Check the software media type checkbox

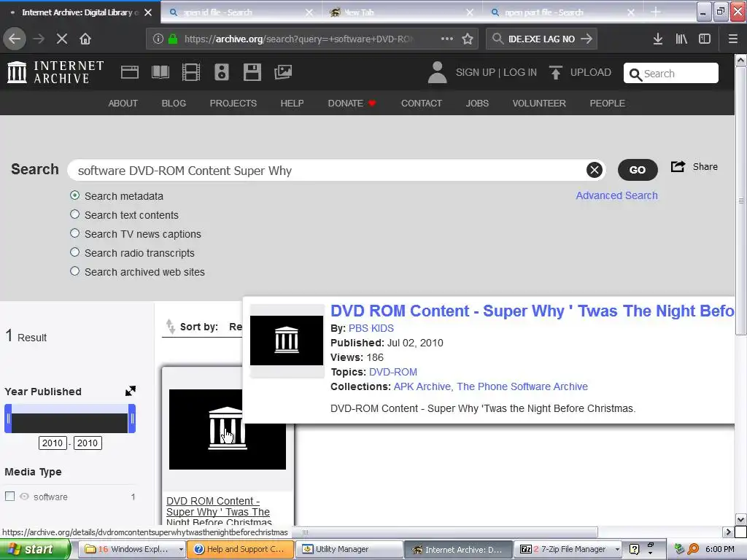pos(10,496)
